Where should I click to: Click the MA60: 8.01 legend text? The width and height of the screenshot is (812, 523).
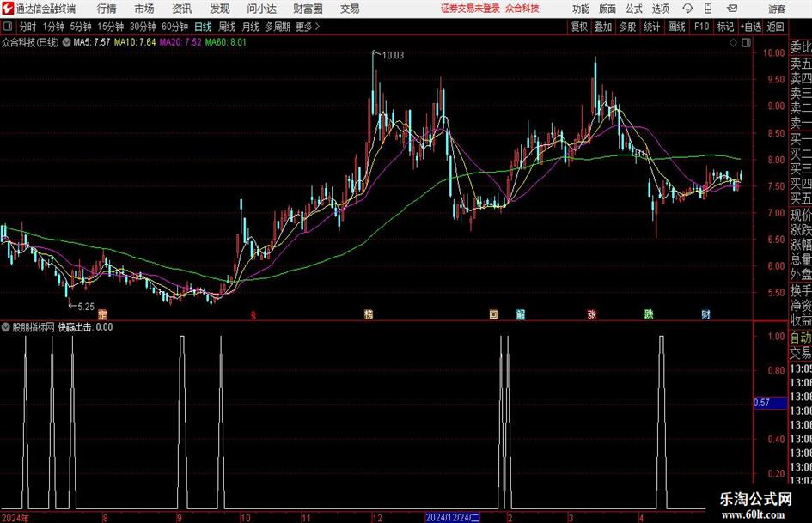226,42
